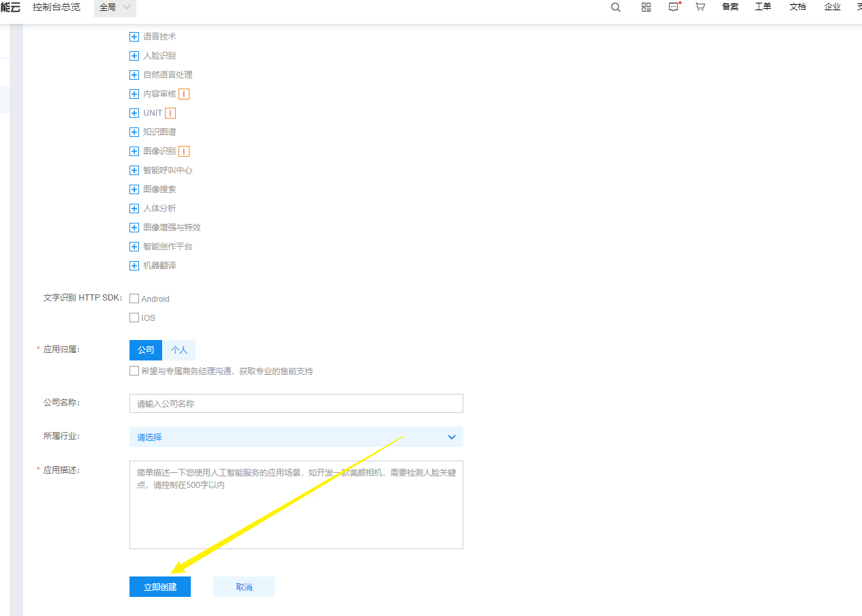Open the 文档 menu item

pyautogui.click(x=797, y=7)
